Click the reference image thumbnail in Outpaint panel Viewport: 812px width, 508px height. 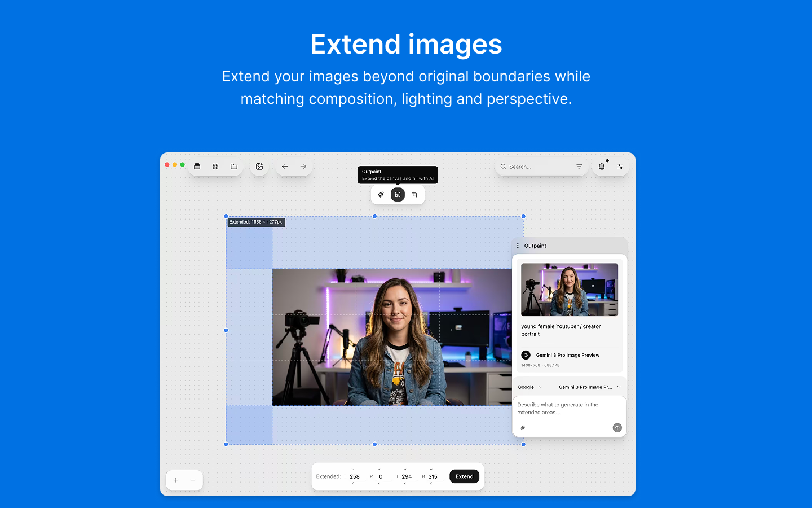click(569, 290)
